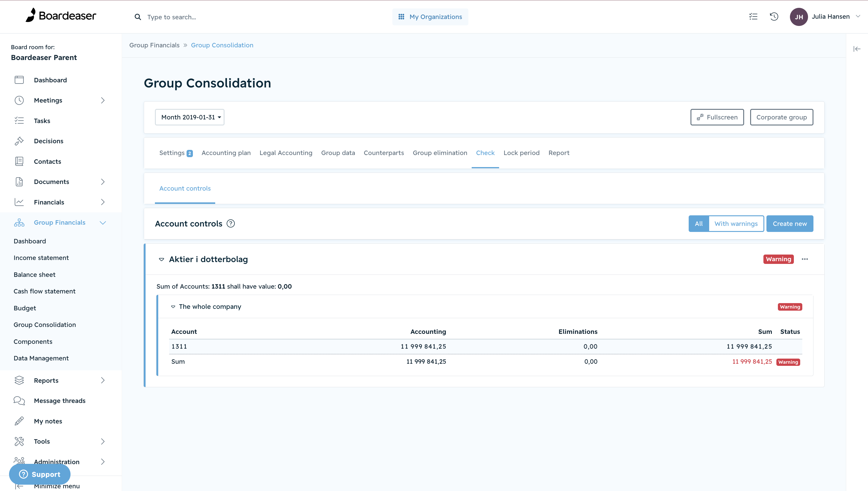Select the Group Financials hierarchy icon
The image size is (868, 491).
click(x=19, y=222)
